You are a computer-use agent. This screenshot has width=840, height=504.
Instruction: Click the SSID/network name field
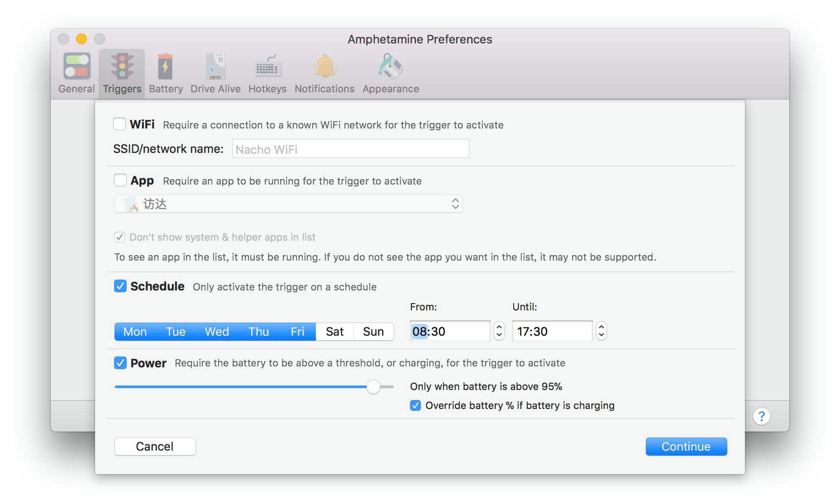351,149
